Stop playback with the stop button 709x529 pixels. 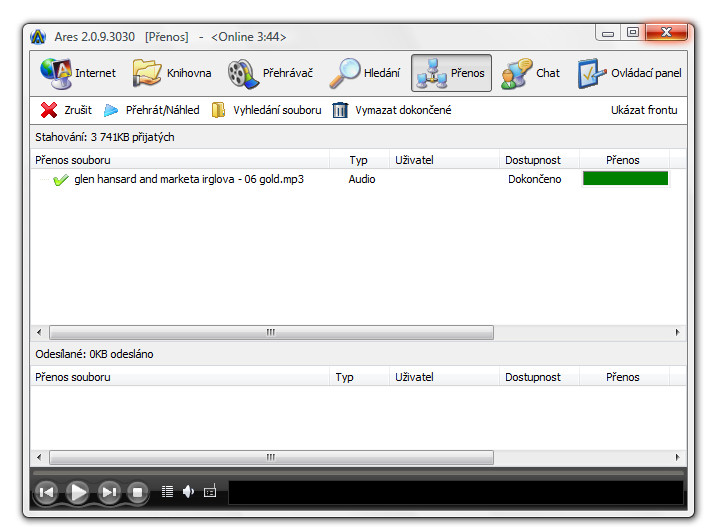(x=138, y=492)
